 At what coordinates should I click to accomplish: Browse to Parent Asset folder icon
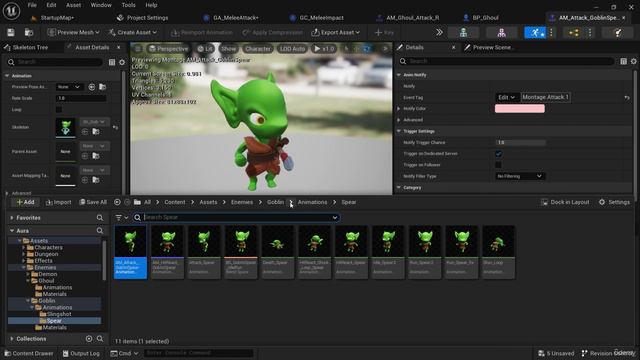pos(96,156)
